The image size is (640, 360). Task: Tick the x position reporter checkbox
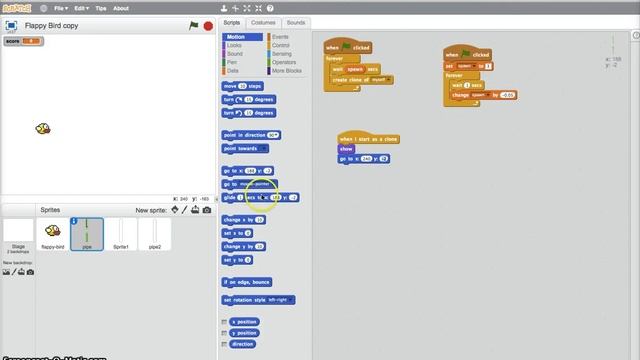224,322
